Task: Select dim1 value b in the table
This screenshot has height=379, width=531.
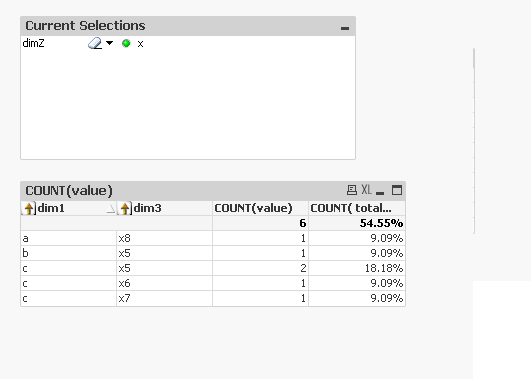Action: tap(69, 253)
